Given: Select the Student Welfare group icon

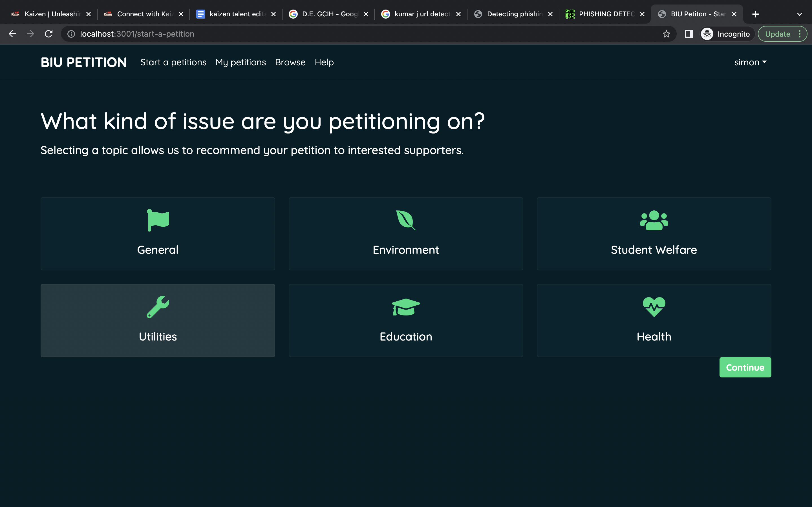Looking at the screenshot, I should pos(654,220).
